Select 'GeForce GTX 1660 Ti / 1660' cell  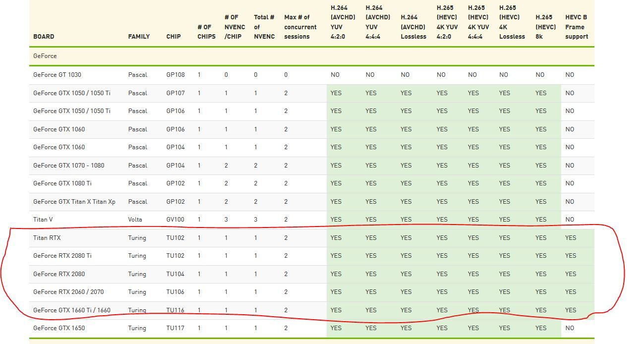[72, 310]
